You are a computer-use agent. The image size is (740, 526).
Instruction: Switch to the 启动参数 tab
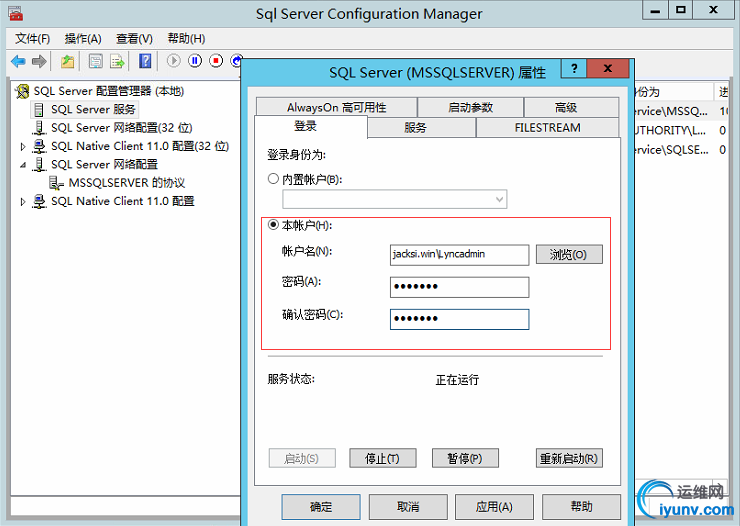471,108
